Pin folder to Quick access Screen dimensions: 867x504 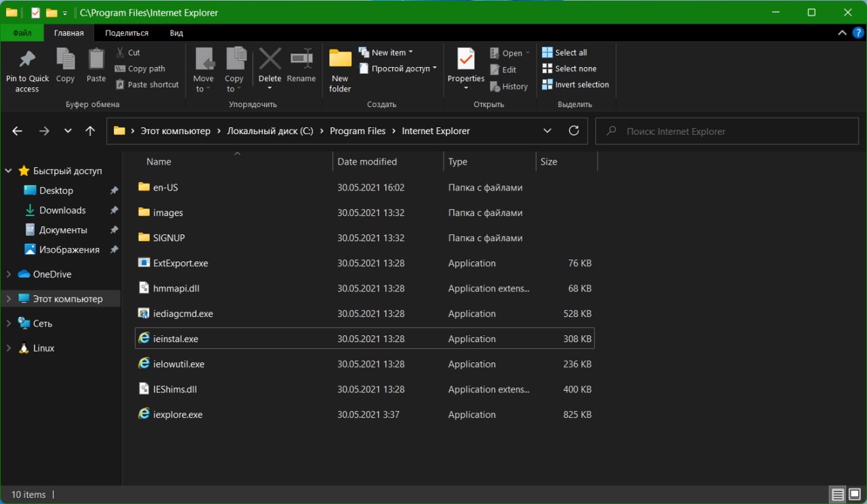tap(27, 70)
